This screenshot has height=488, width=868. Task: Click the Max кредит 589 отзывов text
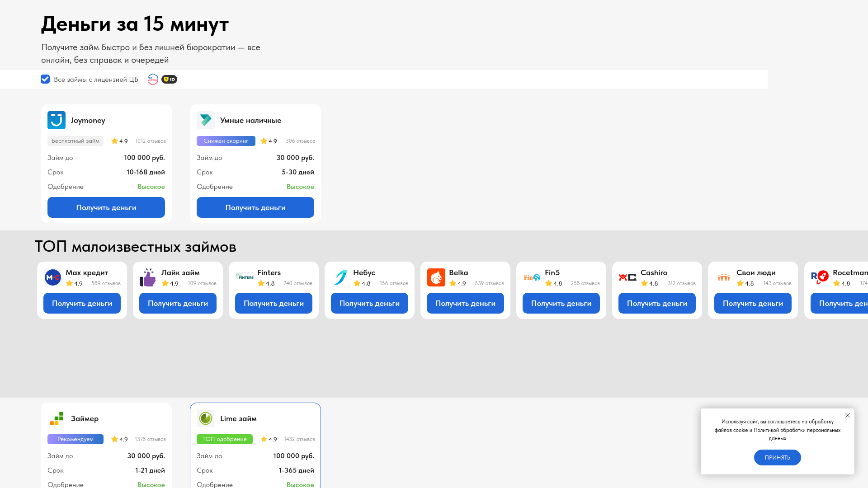point(106,283)
